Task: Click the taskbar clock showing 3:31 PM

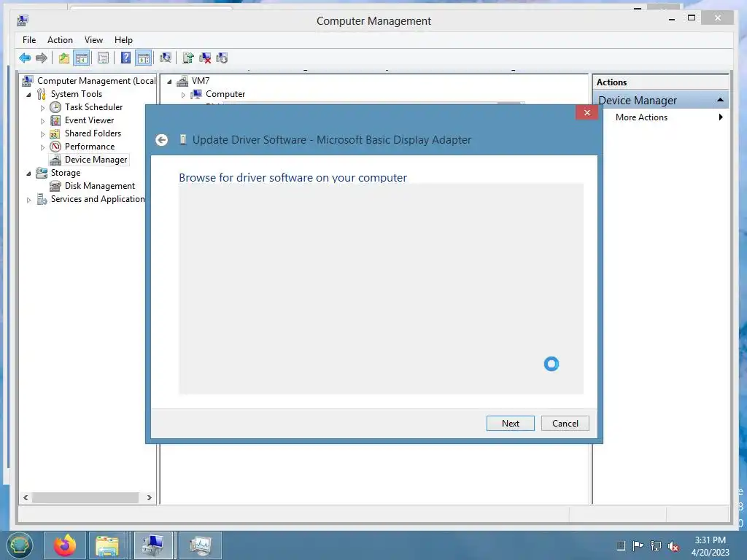Action: [x=710, y=545]
